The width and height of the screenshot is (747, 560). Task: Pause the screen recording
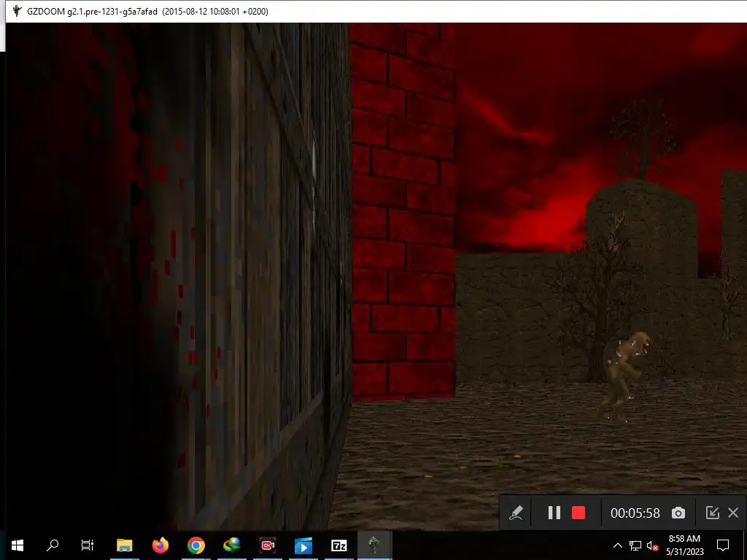[x=554, y=513]
